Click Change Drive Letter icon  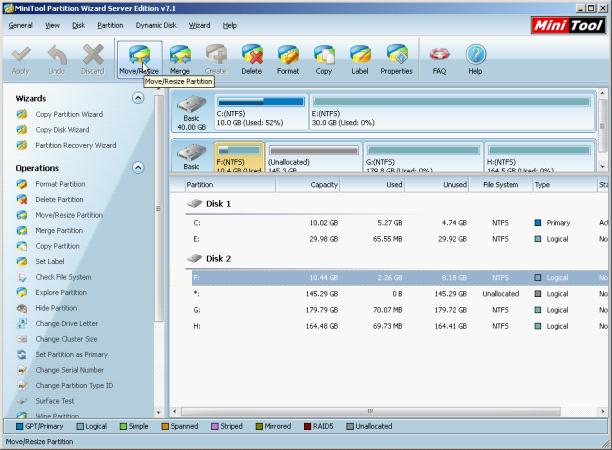(22, 324)
